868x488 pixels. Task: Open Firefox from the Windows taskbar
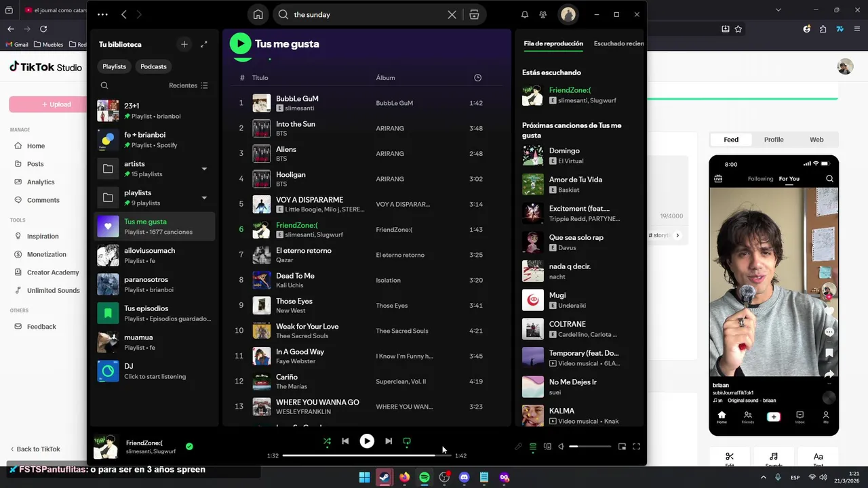[405, 477]
